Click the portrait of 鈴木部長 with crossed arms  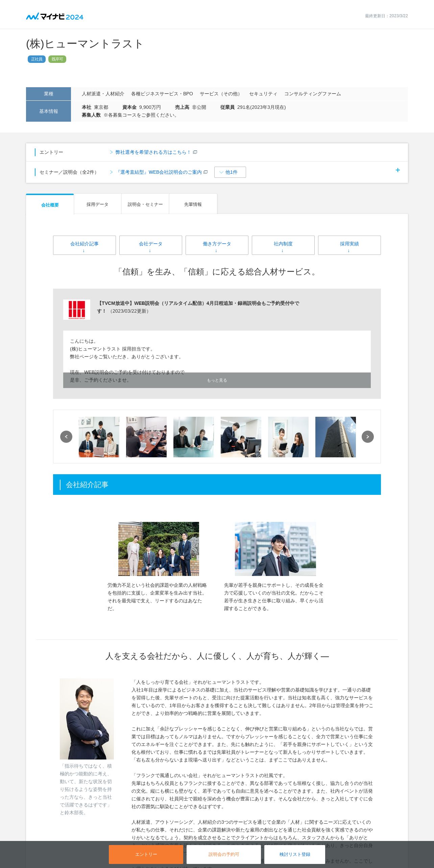[x=87, y=719]
